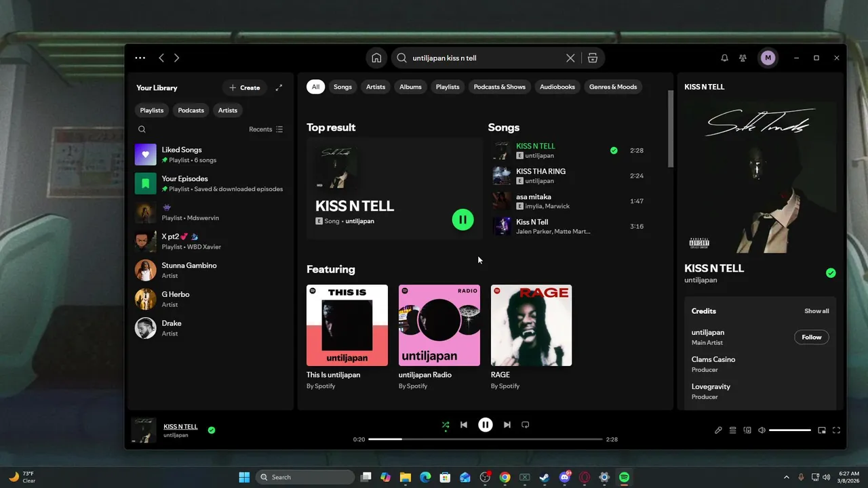Open Drake artist page

(x=212, y=328)
